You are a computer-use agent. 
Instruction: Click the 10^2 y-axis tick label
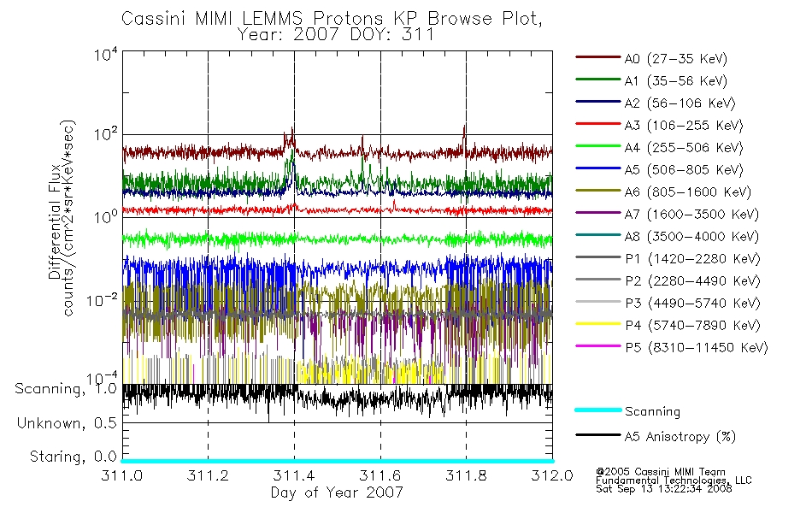pyautogui.click(x=106, y=135)
